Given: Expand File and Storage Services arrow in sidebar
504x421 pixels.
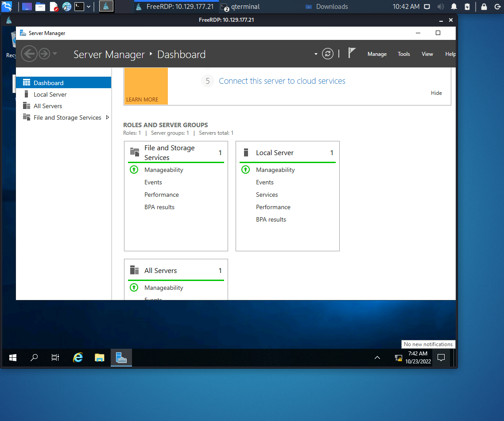Looking at the screenshot, I should click(107, 117).
